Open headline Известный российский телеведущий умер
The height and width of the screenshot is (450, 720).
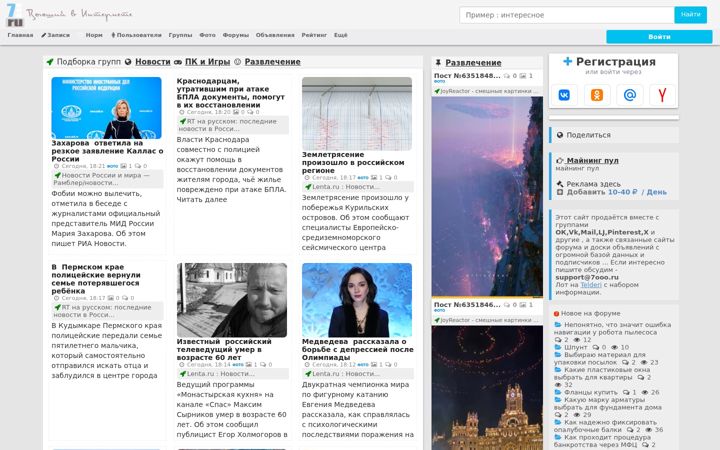pyautogui.click(x=224, y=349)
